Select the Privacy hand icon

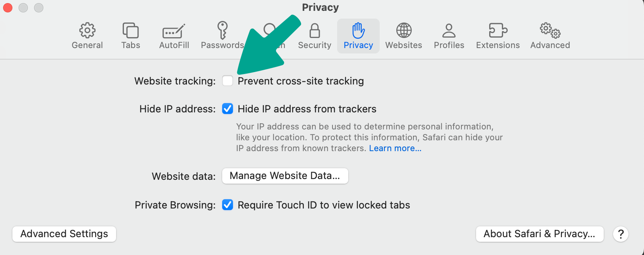[358, 30]
